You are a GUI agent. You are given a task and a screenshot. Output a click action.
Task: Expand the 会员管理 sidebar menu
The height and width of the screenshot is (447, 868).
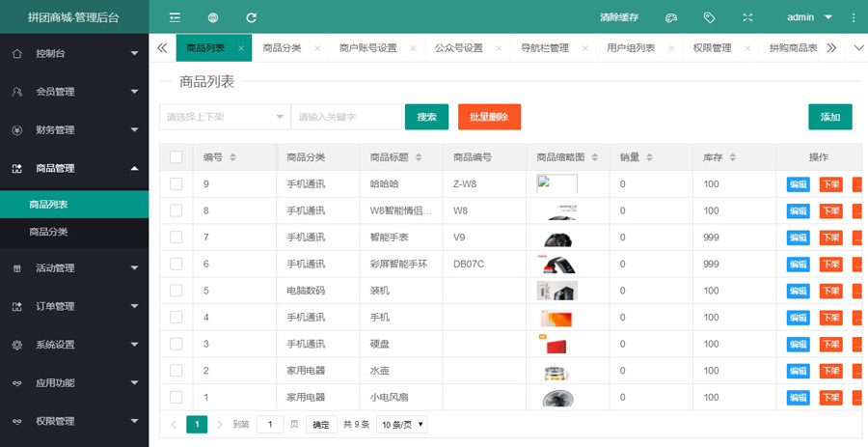click(74, 92)
